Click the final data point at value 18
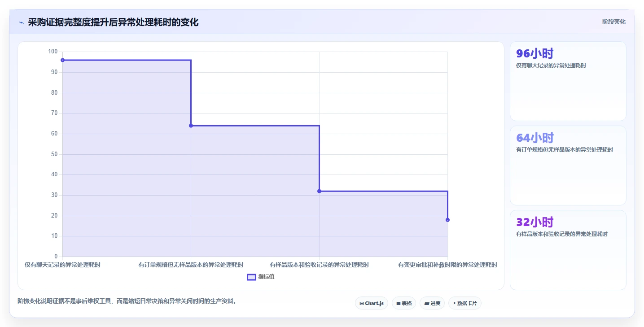Image resolution: width=644 pixels, height=327 pixels. pos(447,220)
